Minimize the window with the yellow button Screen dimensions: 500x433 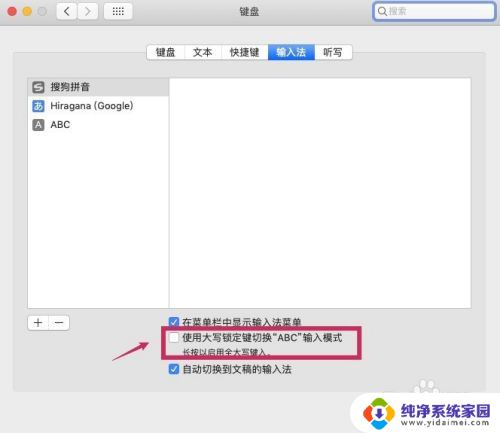pos(27,12)
